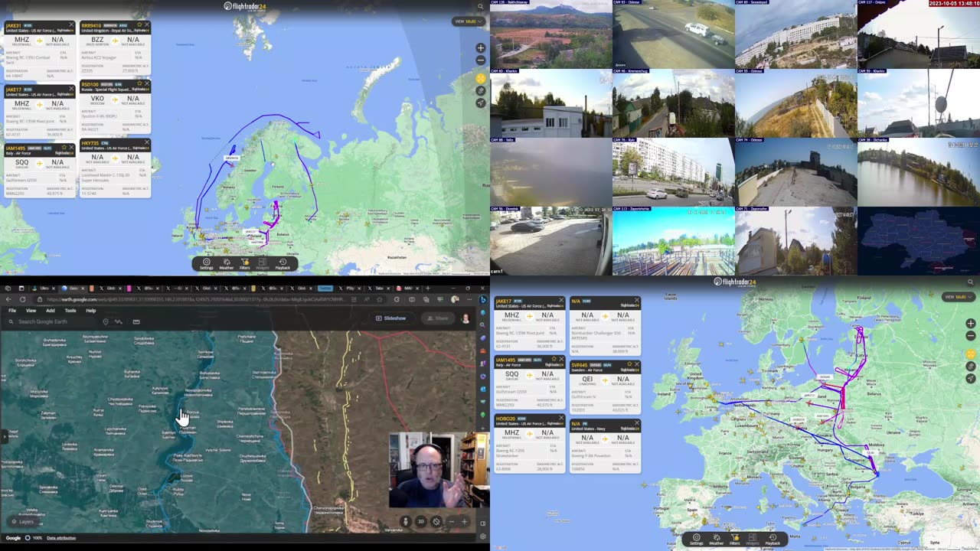Close the JAKE31 flight card
Image resolution: width=980 pixels, height=551 pixels.
71,25
